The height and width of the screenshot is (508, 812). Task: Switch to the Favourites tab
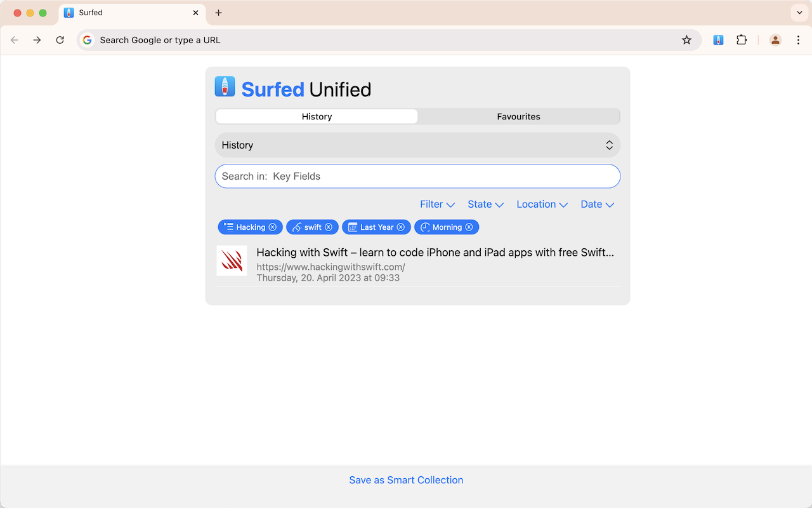pos(518,117)
